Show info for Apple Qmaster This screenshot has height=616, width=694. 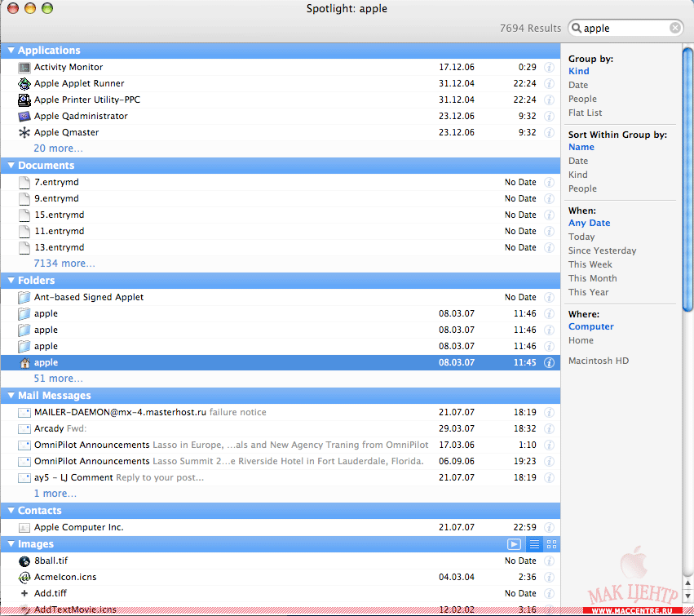pyautogui.click(x=549, y=132)
